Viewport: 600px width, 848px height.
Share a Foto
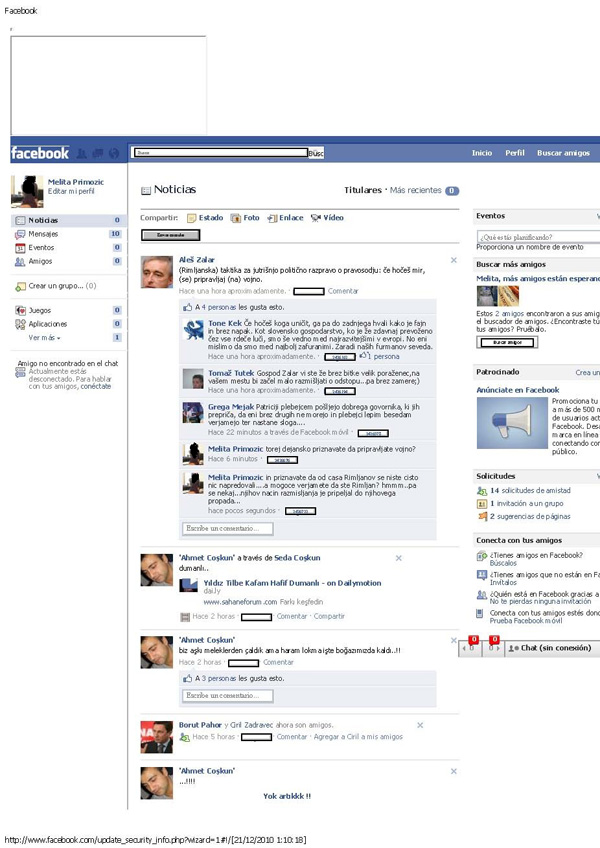[245, 218]
